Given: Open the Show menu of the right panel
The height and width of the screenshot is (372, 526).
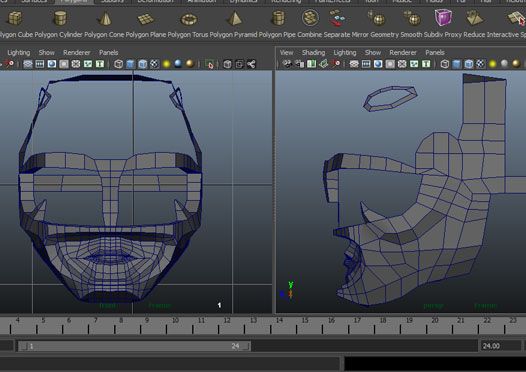Looking at the screenshot, I should [373, 53].
